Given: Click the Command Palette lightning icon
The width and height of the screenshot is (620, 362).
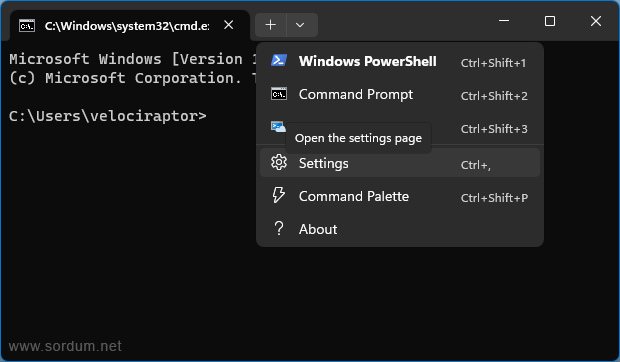Looking at the screenshot, I should point(278,195).
